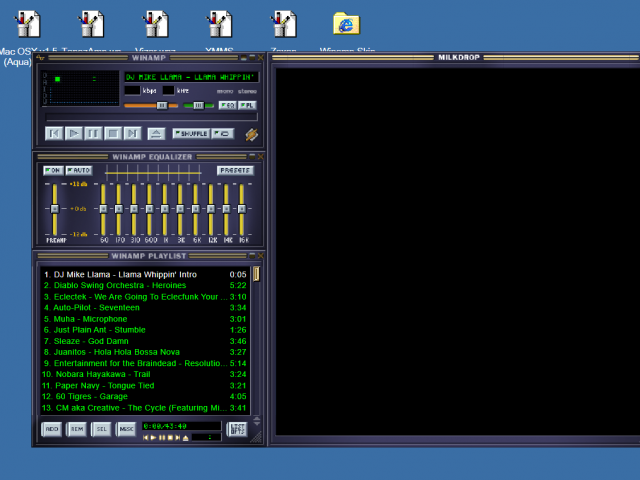Click the green balance slider
The image size is (640, 480).
[x=199, y=106]
